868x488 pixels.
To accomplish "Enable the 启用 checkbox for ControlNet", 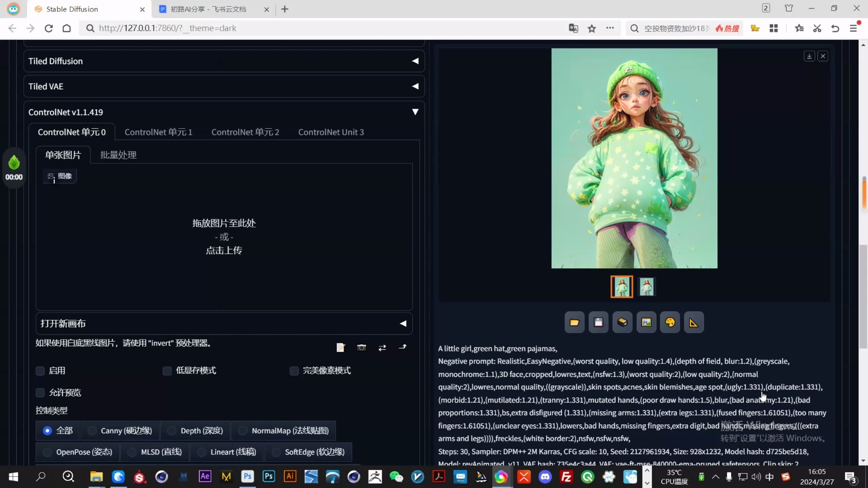I will click(x=40, y=371).
